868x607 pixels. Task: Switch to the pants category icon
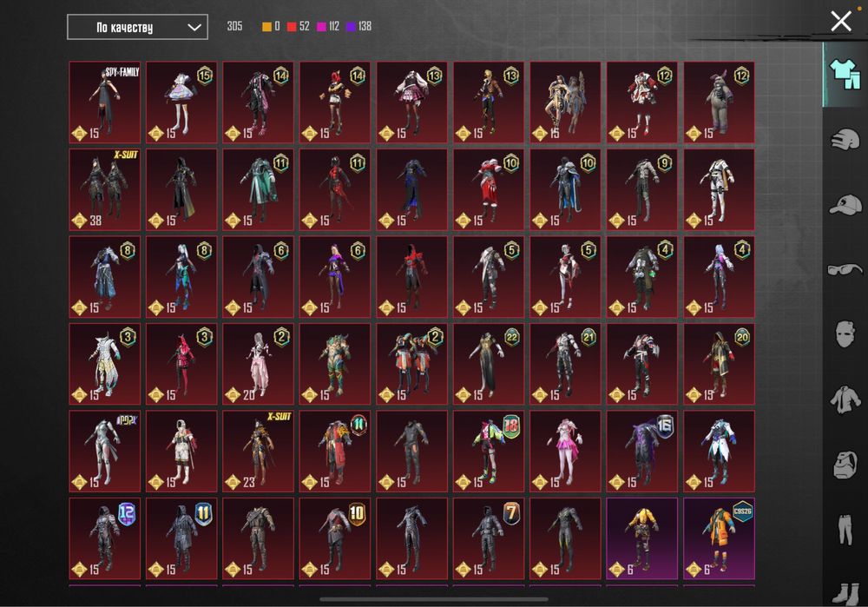coord(845,529)
